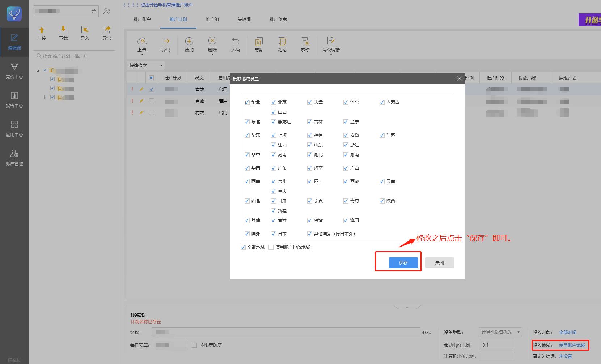Collapse the bottom detail panel chevron

407,307
